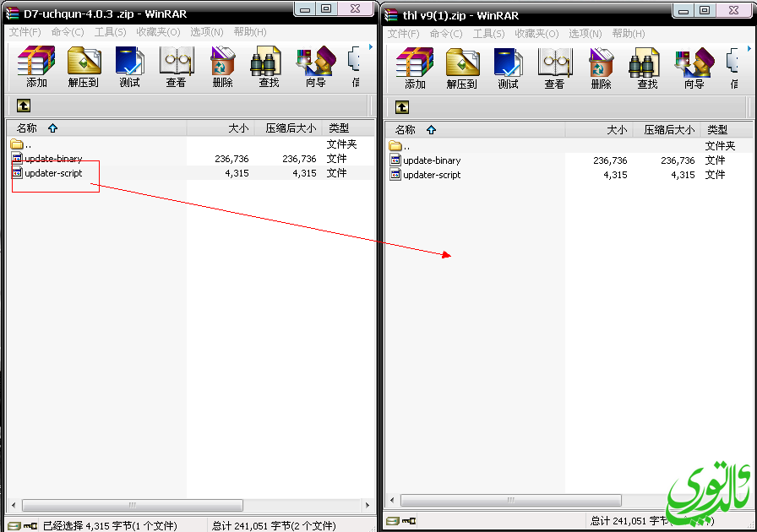
Task: Click Find (查找) in D7-uchqun window
Action: point(269,67)
